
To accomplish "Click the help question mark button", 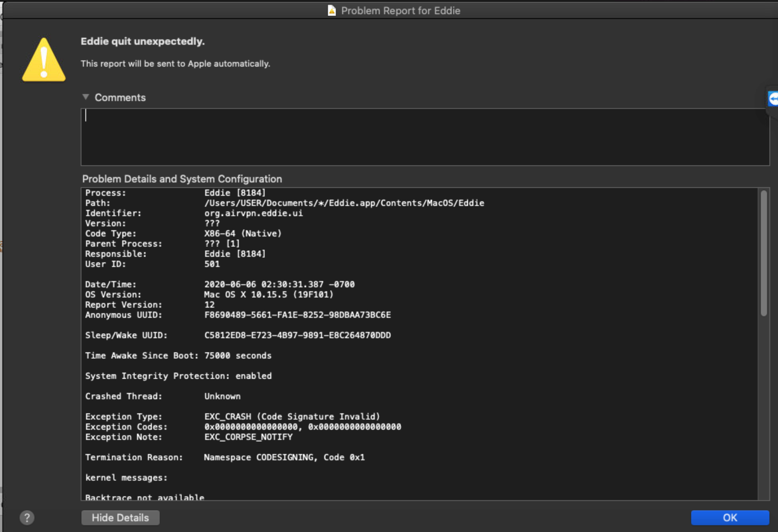I will (27, 518).
